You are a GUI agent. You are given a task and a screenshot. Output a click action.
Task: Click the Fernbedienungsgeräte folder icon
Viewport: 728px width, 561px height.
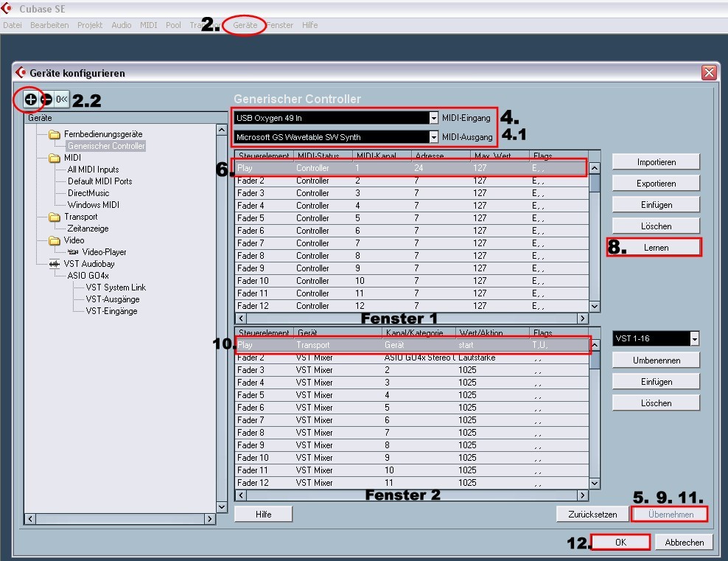point(55,134)
